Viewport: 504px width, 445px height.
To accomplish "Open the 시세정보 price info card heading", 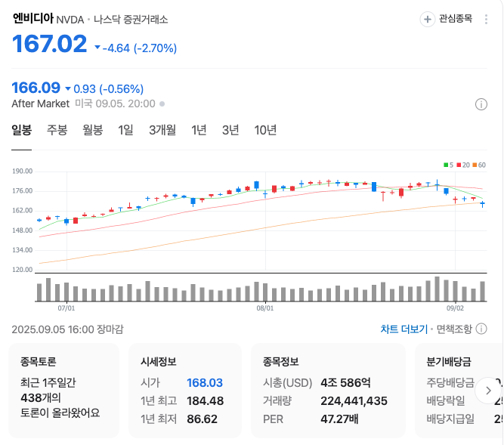I will point(159,362).
